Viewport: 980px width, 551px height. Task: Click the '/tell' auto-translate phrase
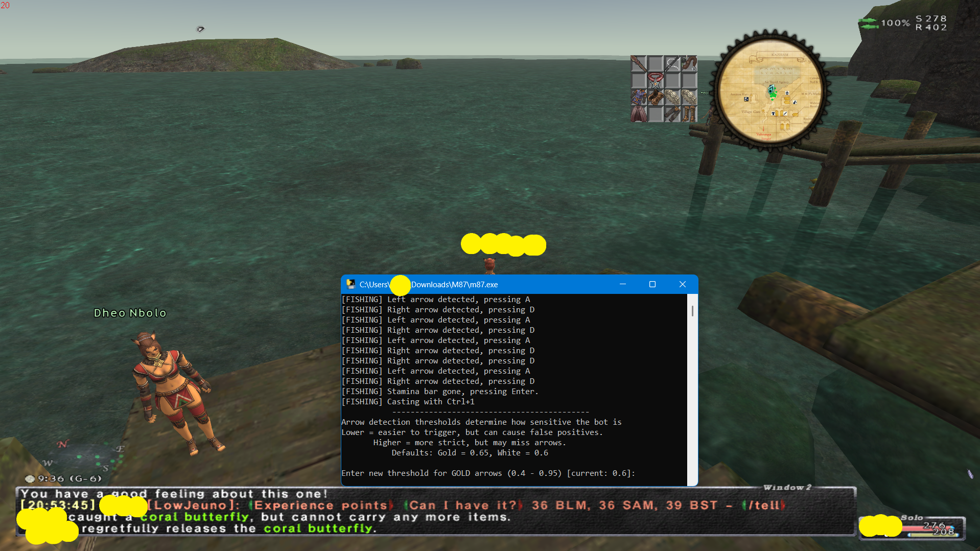coord(763,506)
